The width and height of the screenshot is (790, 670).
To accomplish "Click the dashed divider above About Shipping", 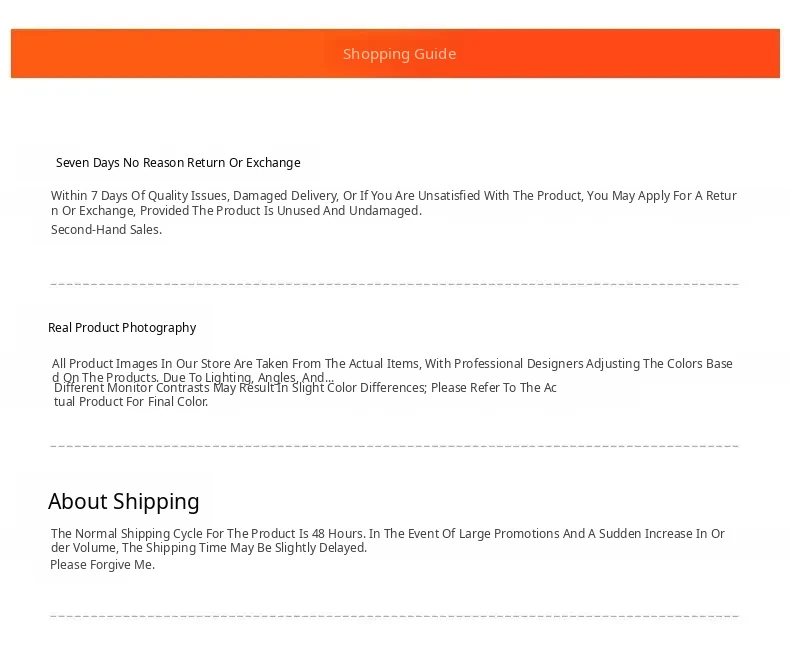I will point(394,446).
